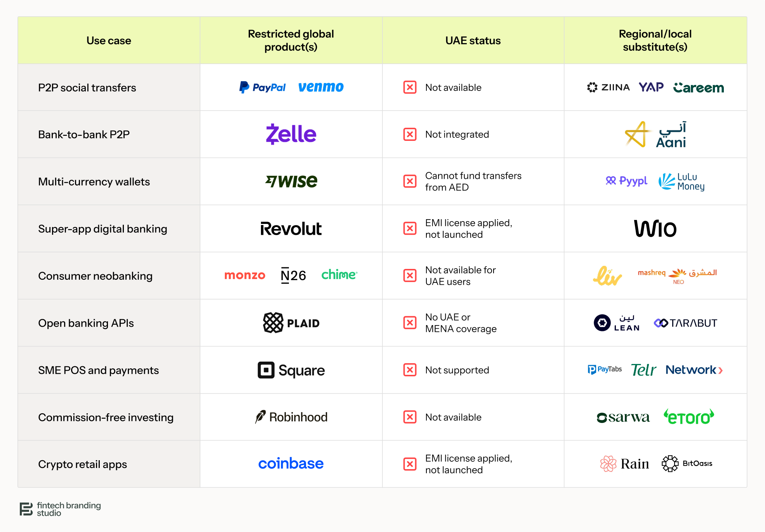The image size is (765, 532).
Task: Click the red X beside Not integrated
Action: [410, 134]
